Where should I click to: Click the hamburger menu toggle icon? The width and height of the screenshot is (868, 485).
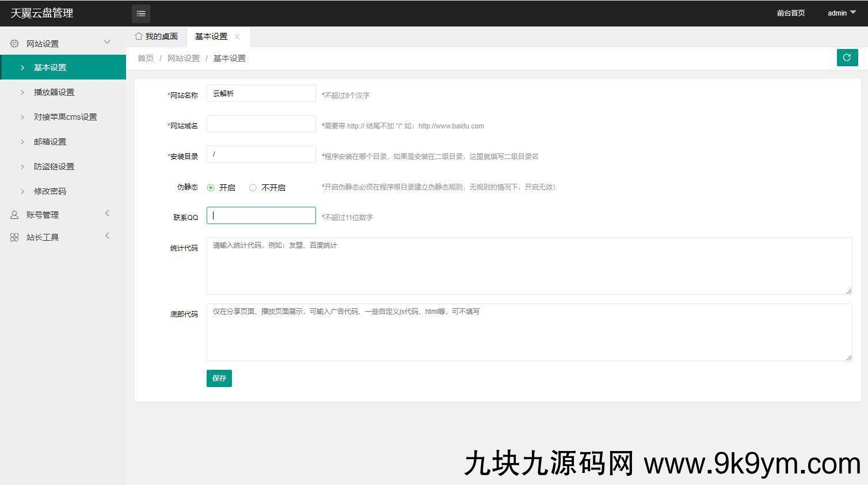(x=141, y=13)
